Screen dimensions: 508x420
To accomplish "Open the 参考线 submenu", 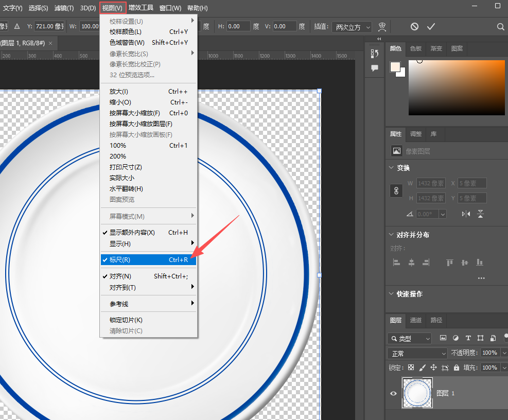I will [x=149, y=304].
